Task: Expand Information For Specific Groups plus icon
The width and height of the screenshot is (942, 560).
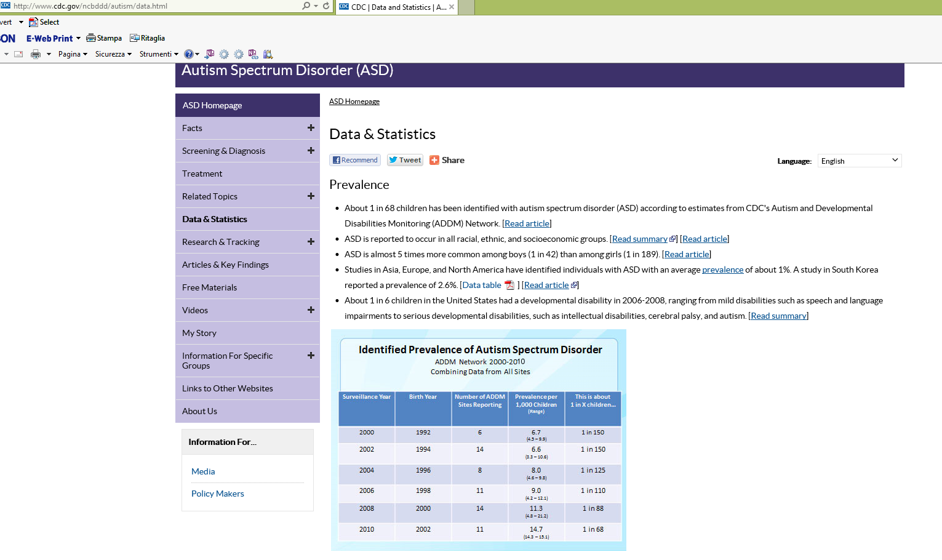Action: pyautogui.click(x=311, y=356)
